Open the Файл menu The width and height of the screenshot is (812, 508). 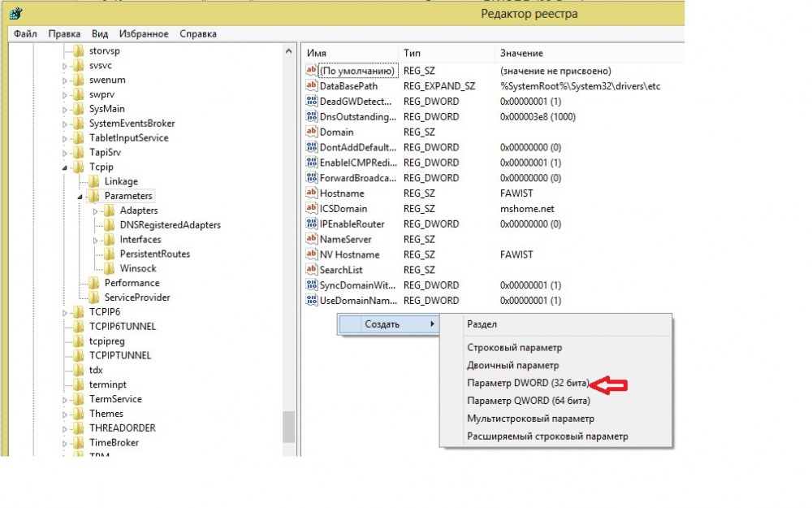pyautogui.click(x=25, y=34)
